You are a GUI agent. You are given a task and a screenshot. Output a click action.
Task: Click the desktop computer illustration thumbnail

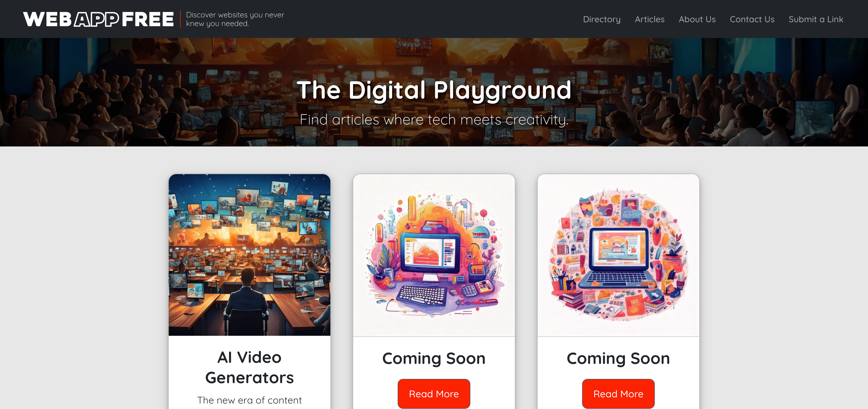tap(434, 255)
